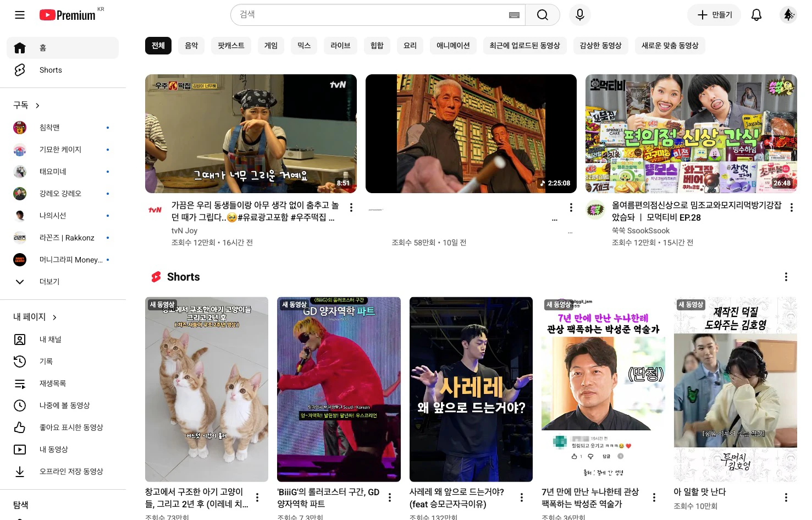Open options for 사레레 왜 앞으로 드는거야 short

point(522,497)
